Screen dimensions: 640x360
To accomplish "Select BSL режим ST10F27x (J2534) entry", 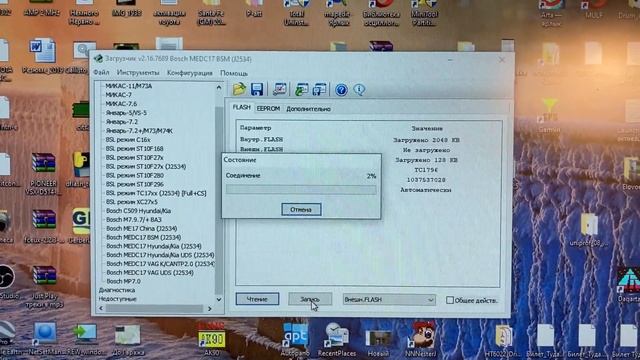I will coord(146,167).
